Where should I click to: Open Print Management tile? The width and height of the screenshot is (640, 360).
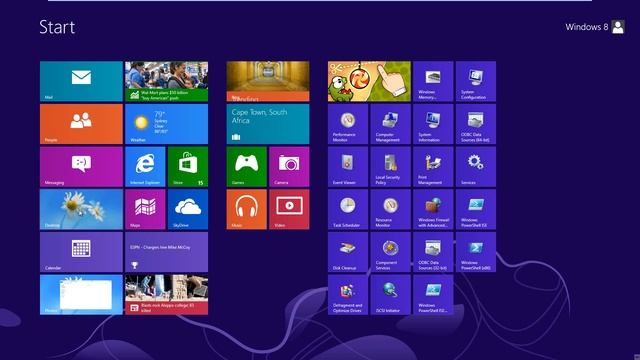coord(433,167)
